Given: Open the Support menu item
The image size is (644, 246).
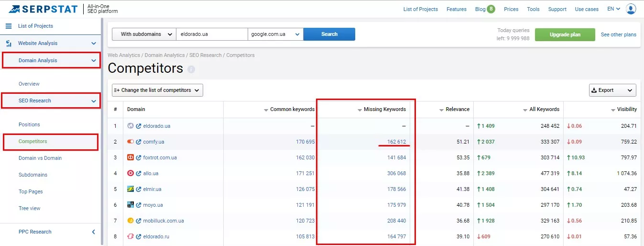Looking at the screenshot, I should point(557,9).
